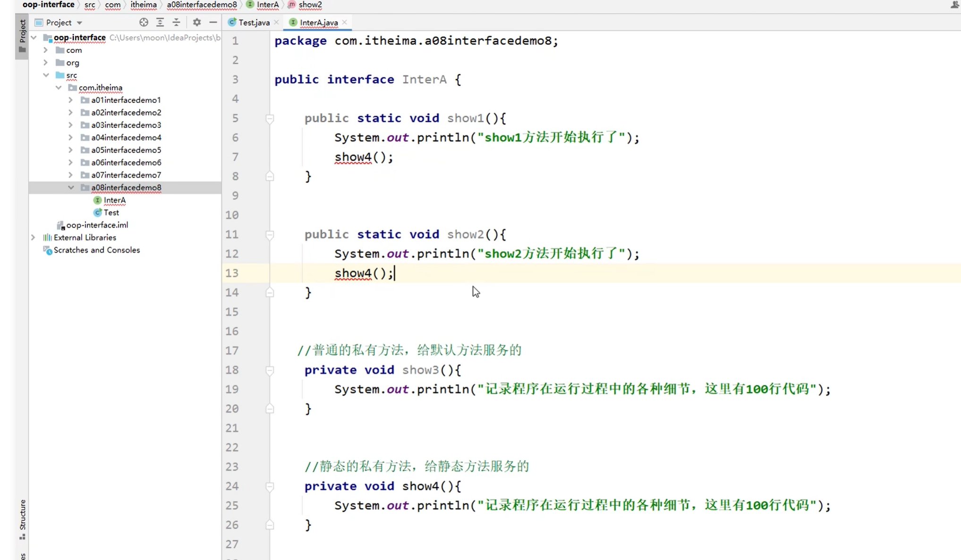Close the InterA.java tab

point(345,22)
